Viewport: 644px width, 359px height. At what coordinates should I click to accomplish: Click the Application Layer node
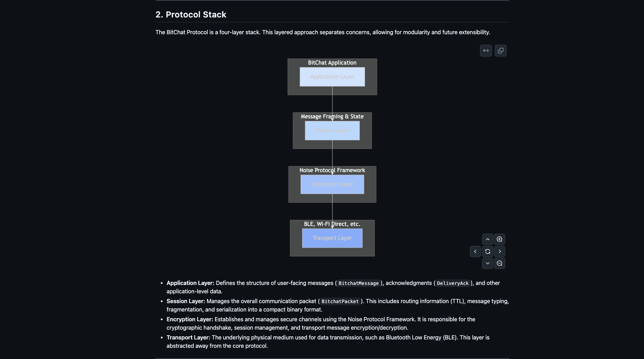click(x=332, y=77)
